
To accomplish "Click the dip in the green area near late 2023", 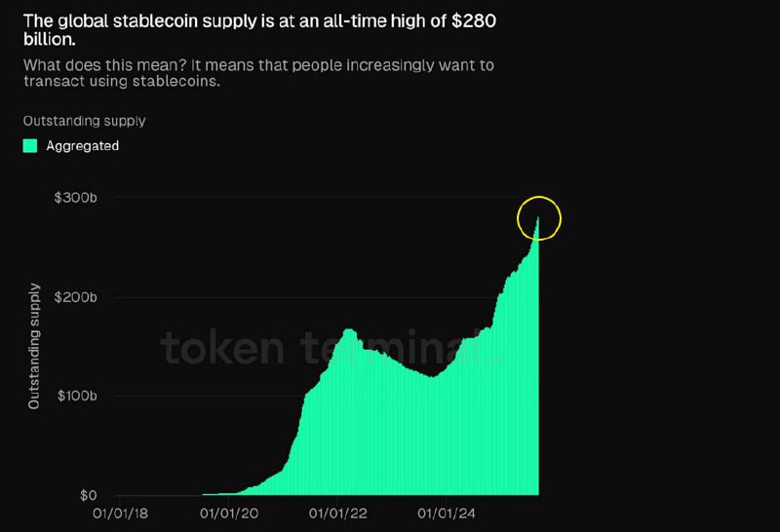I will click(432, 377).
